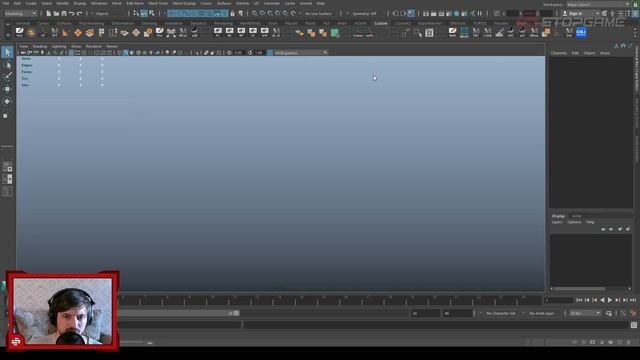Select by hierarchy mode icon
The height and width of the screenshot is (360, 640).
pos(136,13)
